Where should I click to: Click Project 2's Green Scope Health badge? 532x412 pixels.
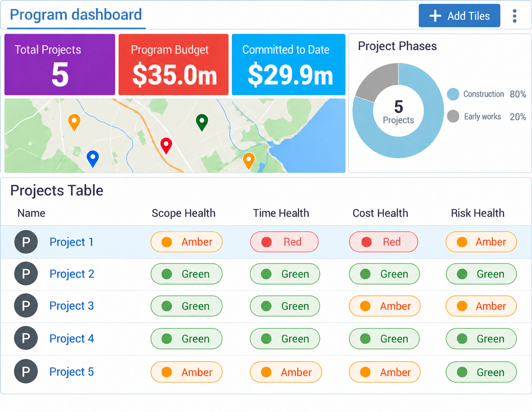point(187,274)
